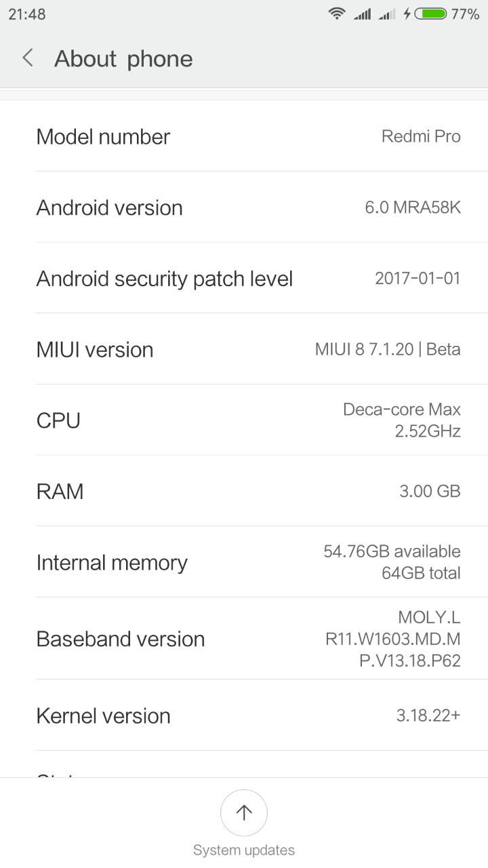Tap the MIUI version row
Image resolution: width=488 pixels, height=868 pixels.
(x=244, y=350)
